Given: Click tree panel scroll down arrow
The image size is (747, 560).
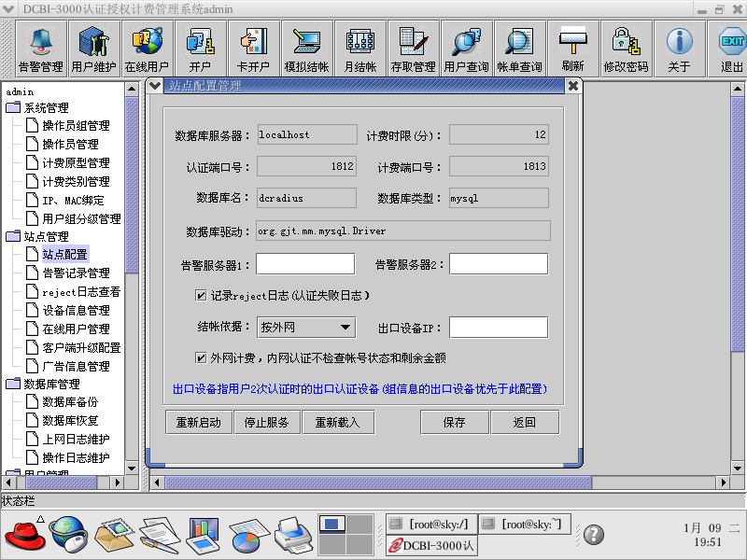Looking at the screenshot, I should coord(132,469).
